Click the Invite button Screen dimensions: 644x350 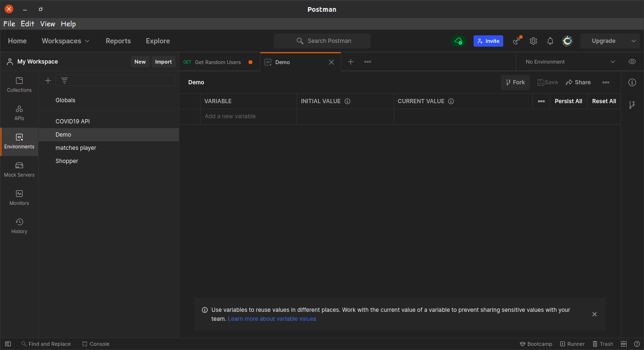pyautogui.click(x=488, y=41)
